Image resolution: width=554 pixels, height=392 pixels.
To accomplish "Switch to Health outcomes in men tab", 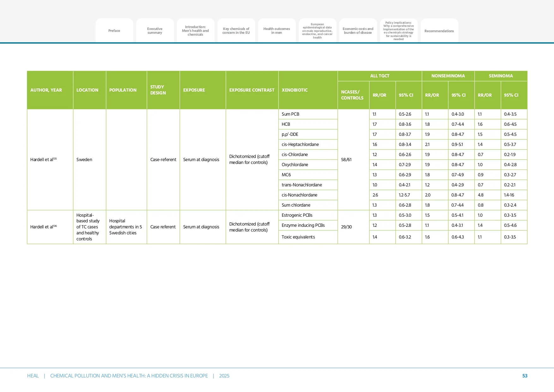I will 277,31.
